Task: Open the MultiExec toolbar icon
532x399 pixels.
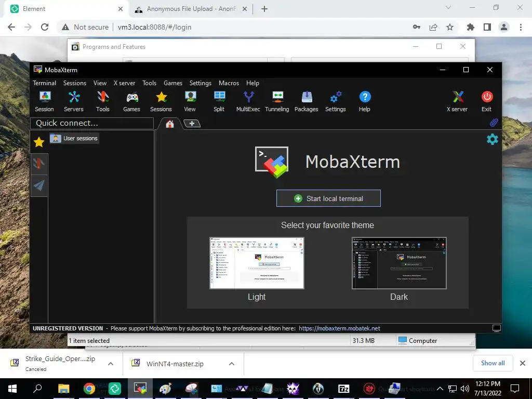Action: point(248,101)
